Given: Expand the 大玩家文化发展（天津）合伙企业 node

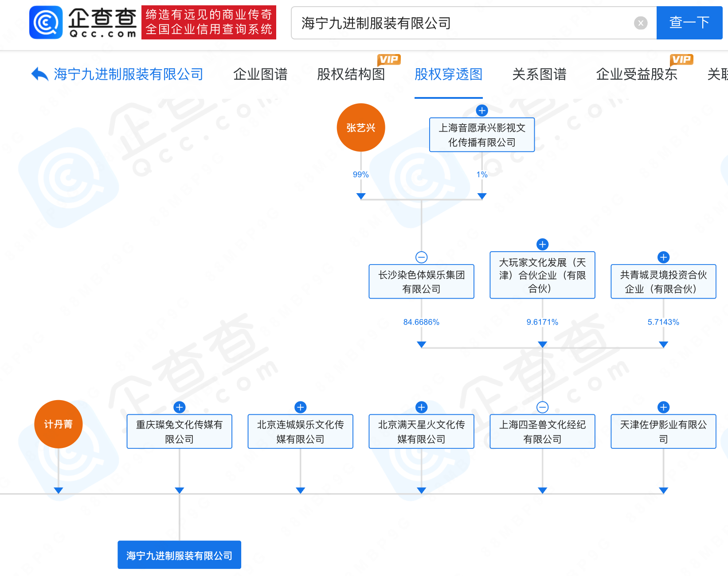Looking at the screenshot, I should point(542,244).
